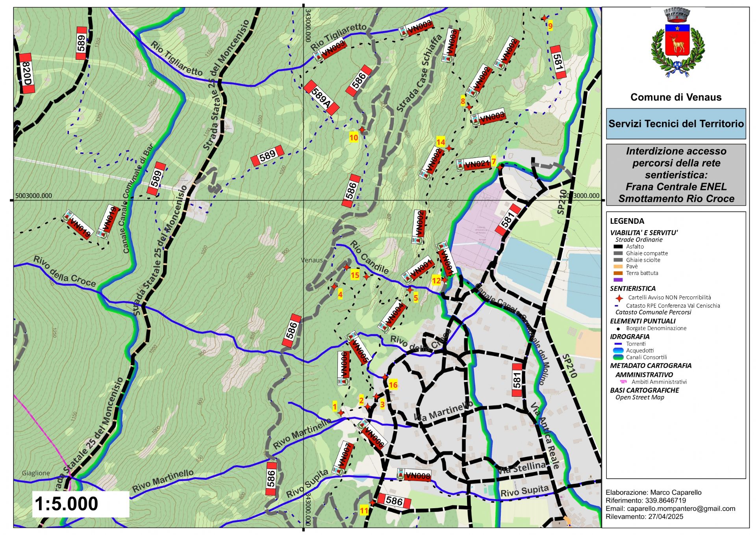Click the Servizi Tecnici del Territorio banner
Image resolution: width=756 pixels, height=535 pixels.
[676, 124]
